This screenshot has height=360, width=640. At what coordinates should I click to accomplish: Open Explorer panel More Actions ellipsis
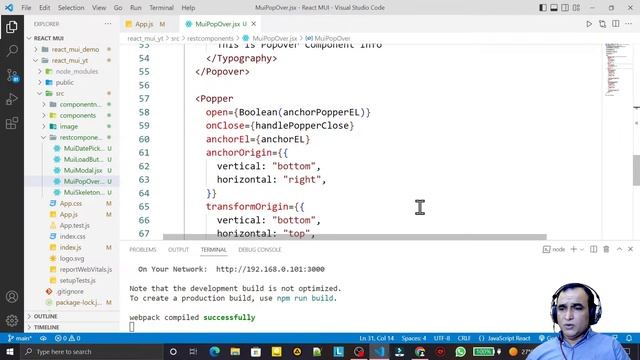[x=108, y=24]
